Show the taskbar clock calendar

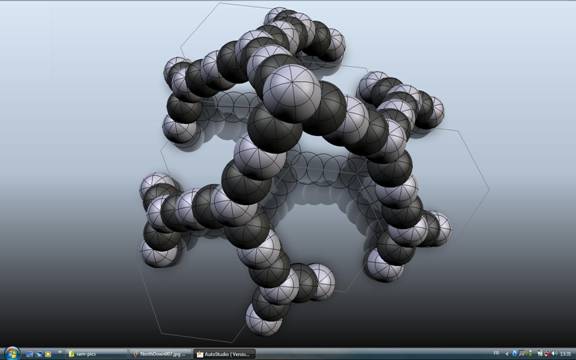click(x=566, y=353)
